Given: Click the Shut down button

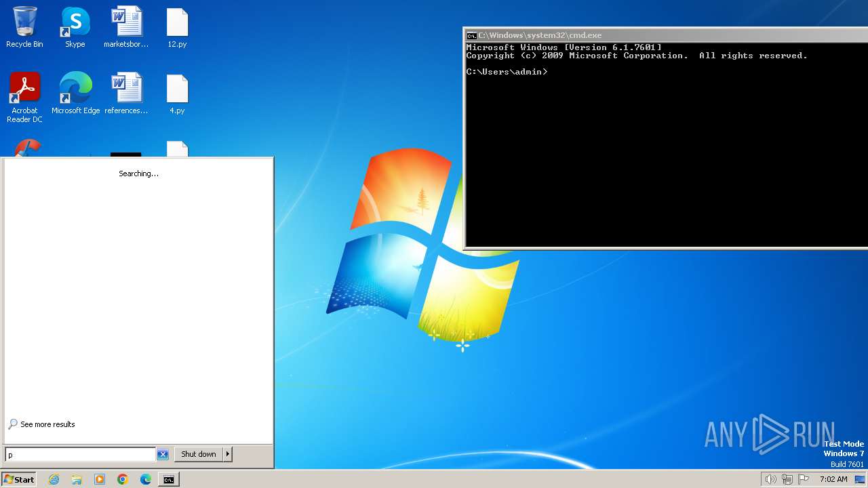Looking at the screenshot, I should 199,454.
